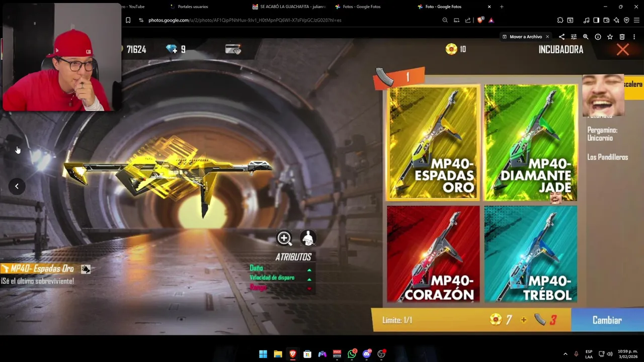644x362 pixels.
Task: Open File Explorer from taskbar
Action: pyautogui.click(x=278, y=354)
